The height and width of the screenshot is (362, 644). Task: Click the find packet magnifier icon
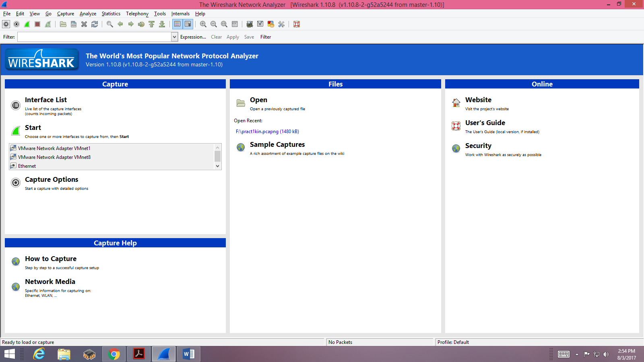(x=109, y=24)
